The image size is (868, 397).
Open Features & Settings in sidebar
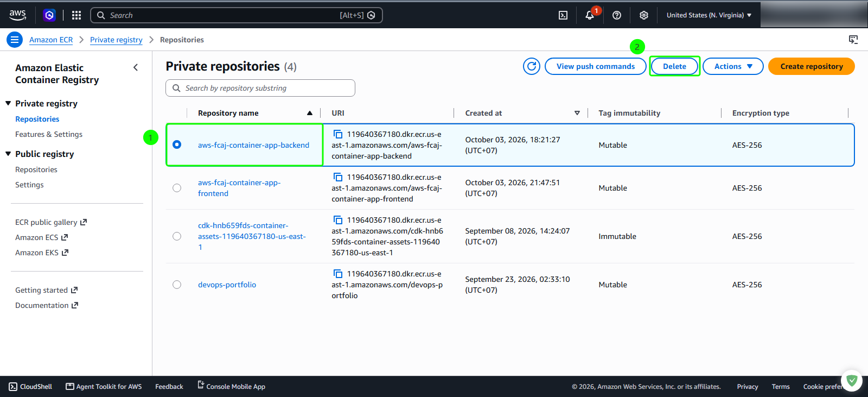click(49, 134)
